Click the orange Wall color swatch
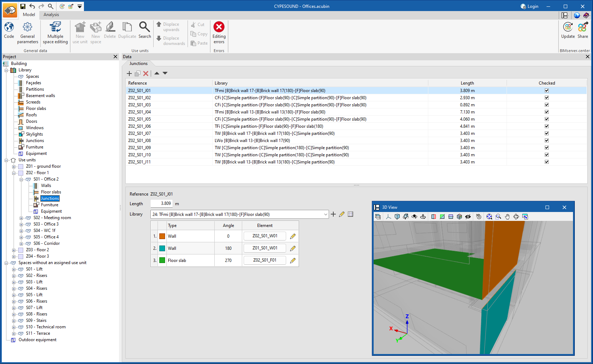Image resolution: width=593 pixels, height=364 pixels. [162, 236]
